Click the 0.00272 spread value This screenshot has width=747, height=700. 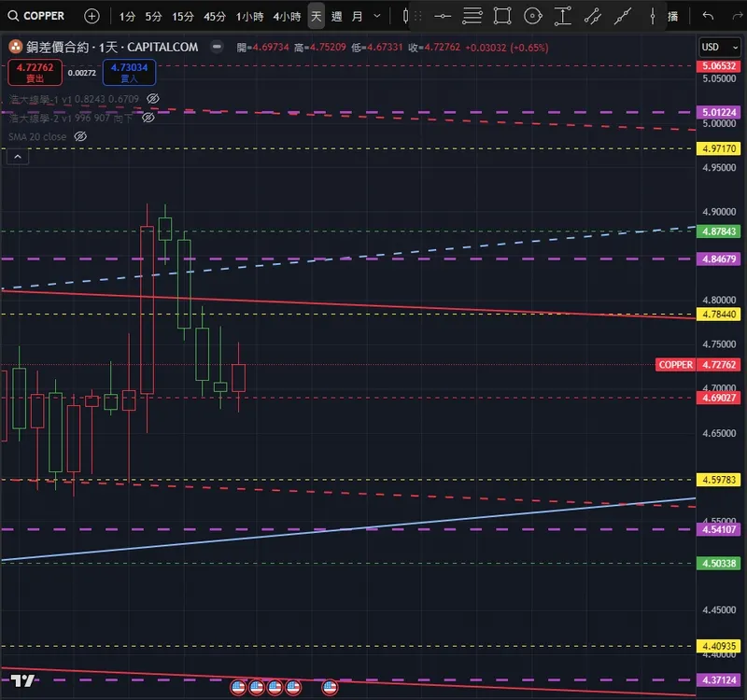[x=82, y=73]
